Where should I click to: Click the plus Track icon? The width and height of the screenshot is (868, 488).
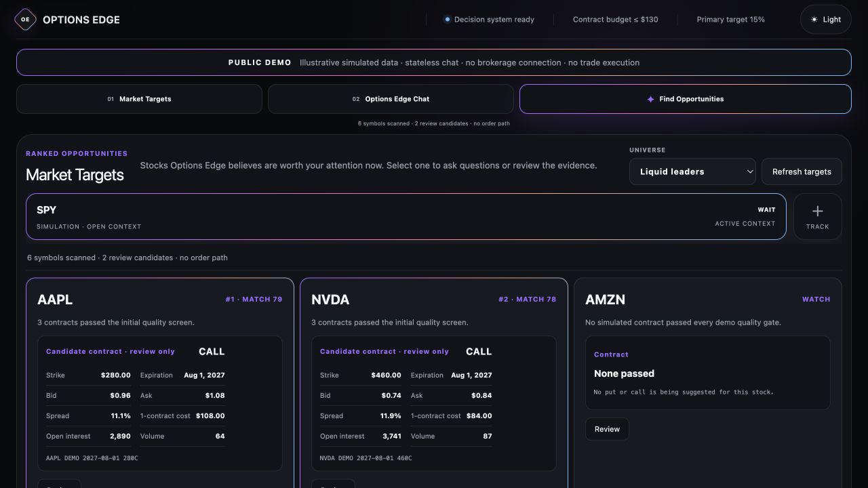point(817,211)
